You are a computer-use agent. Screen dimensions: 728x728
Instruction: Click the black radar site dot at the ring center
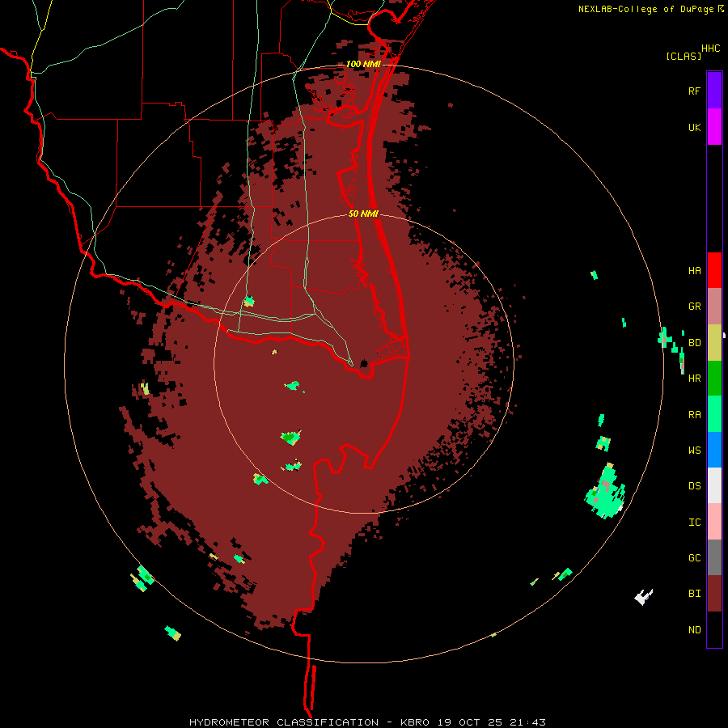363,363
